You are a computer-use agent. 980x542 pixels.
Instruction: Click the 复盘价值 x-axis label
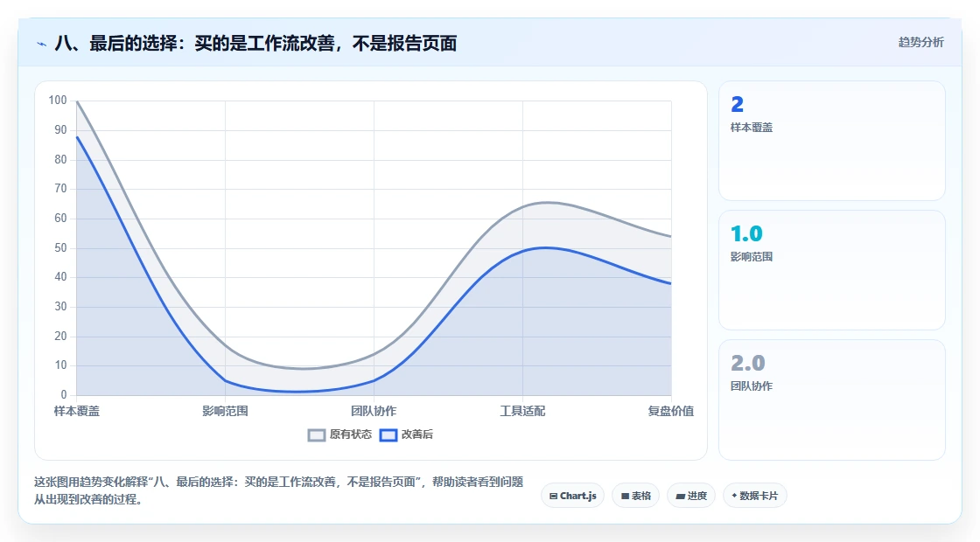pos(670,411)
